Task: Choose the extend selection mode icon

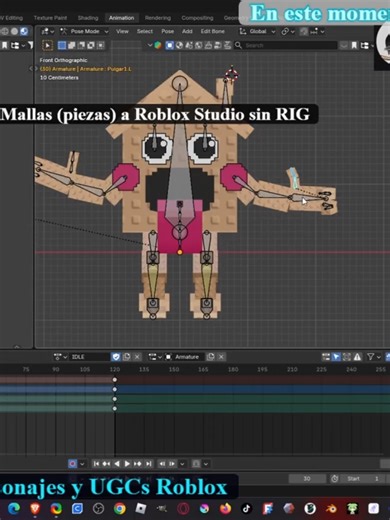Action: (x=71, y=45)
